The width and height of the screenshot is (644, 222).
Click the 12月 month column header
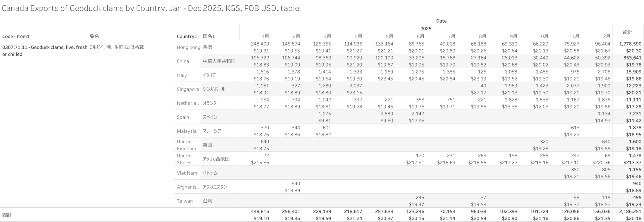(605, 36)
